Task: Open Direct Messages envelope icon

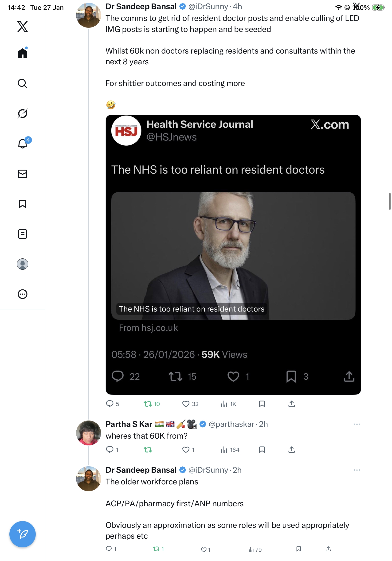Action: (23, 174)
